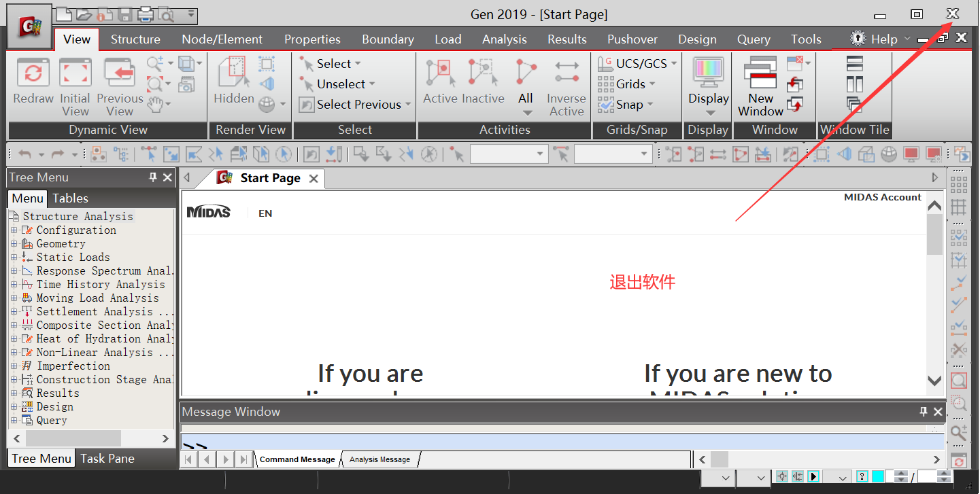
Task: Open the Analysis Message tab
Action: click(379, 459)
